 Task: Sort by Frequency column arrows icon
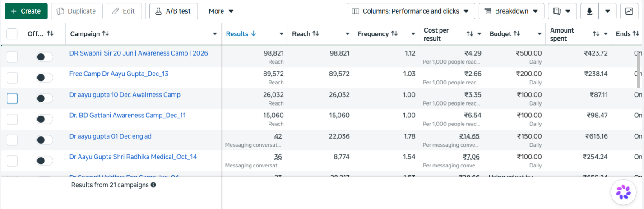[394, 33]
